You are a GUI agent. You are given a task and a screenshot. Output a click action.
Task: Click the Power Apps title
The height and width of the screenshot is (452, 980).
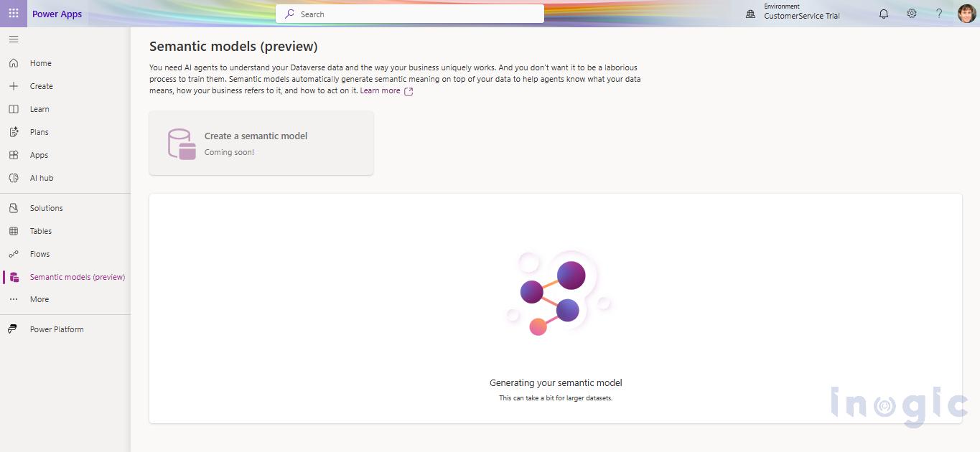pos(57,14)
